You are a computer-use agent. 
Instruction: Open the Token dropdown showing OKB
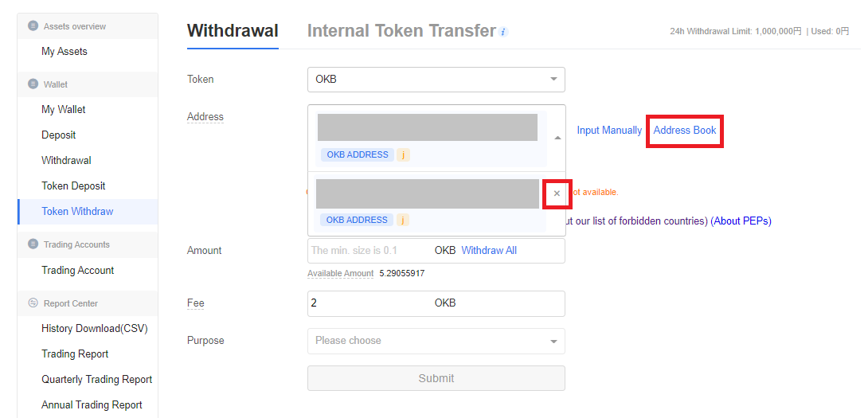coord(436,80)
